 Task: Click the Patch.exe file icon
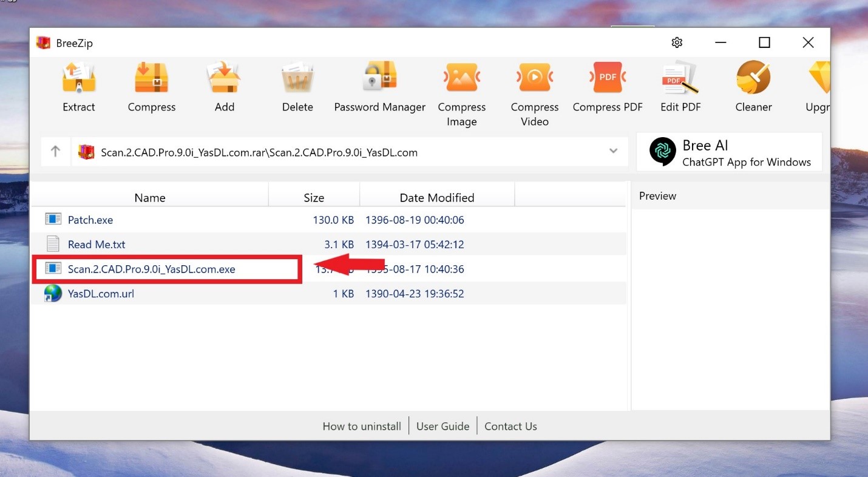53,219
